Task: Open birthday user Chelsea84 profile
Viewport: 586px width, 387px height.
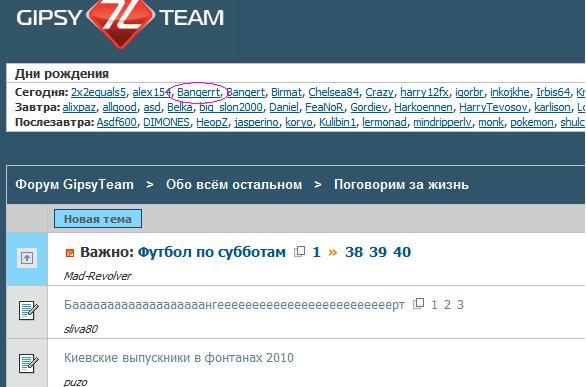Action: pos(333,92)
